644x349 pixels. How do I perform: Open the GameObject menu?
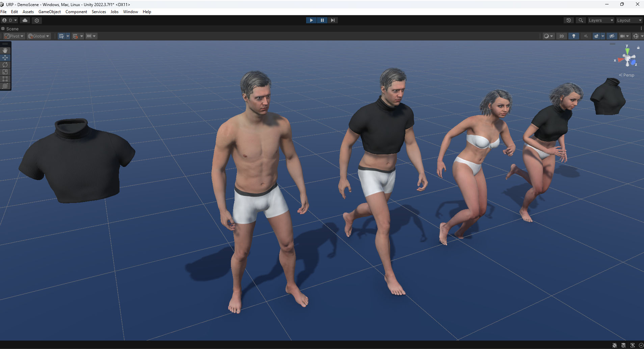coord(49,11)
